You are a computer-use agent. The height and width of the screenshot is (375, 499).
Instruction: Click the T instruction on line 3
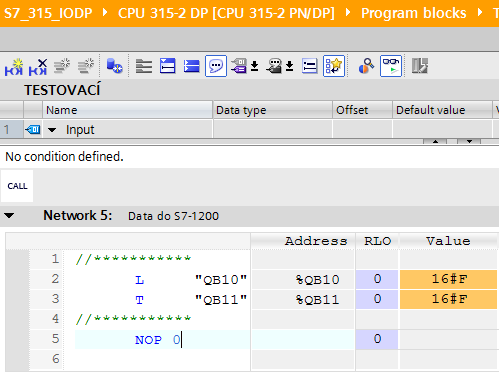(139, 300)
